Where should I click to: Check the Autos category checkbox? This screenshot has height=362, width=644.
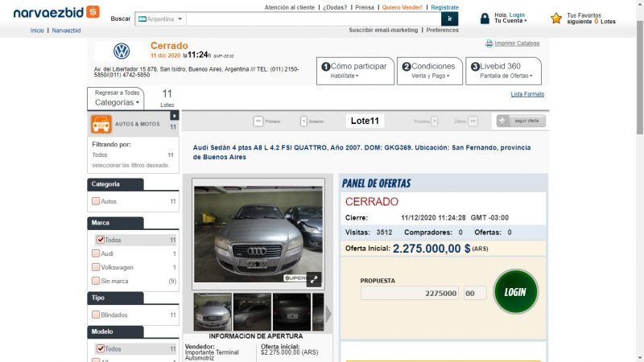click(96, 201)
